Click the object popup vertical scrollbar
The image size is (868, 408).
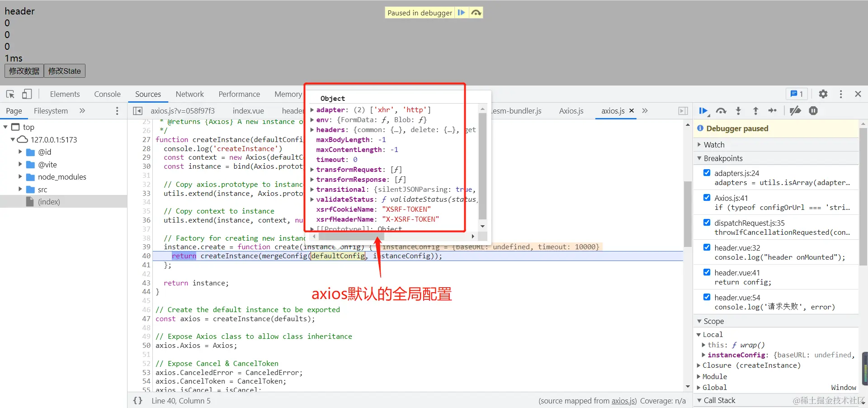[x=482, y=166]
